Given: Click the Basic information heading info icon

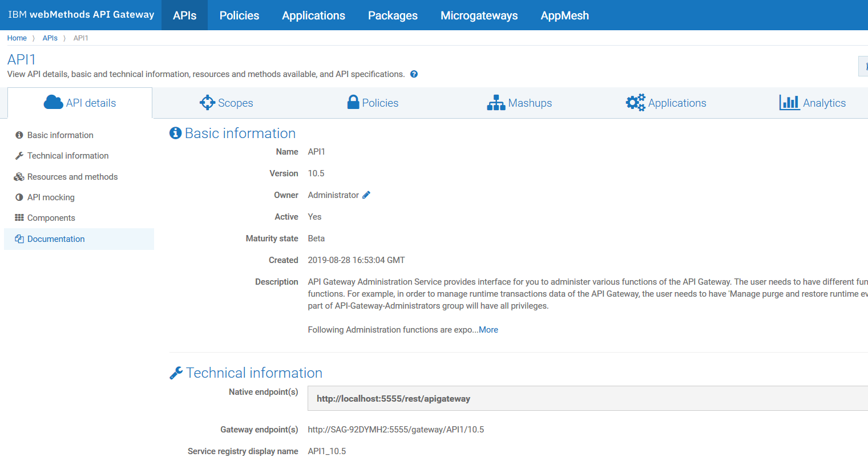Looking at the screenshot, I should tap(175, 133).
